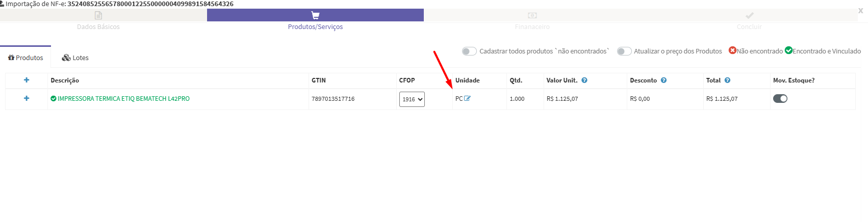Screen dimensions: 868x222
Task: Disable the Mov. Estoque switch
Action: [x=780, y=99]
